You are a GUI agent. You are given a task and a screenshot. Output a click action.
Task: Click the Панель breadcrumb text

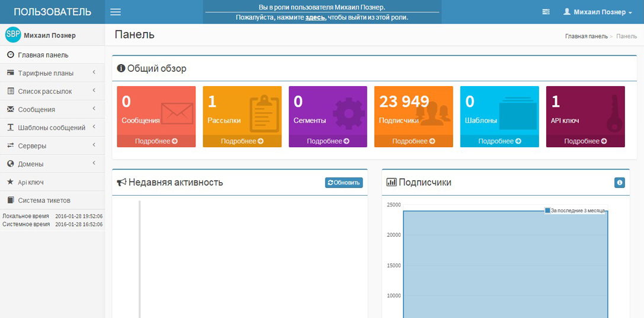point(627,36)
